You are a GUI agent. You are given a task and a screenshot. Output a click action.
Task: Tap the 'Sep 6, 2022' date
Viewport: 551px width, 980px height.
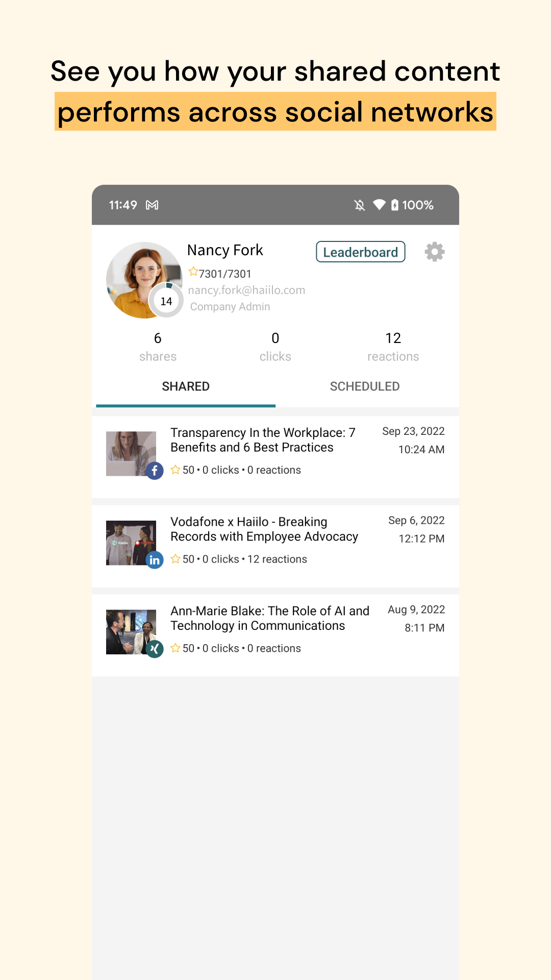(416, 521)
